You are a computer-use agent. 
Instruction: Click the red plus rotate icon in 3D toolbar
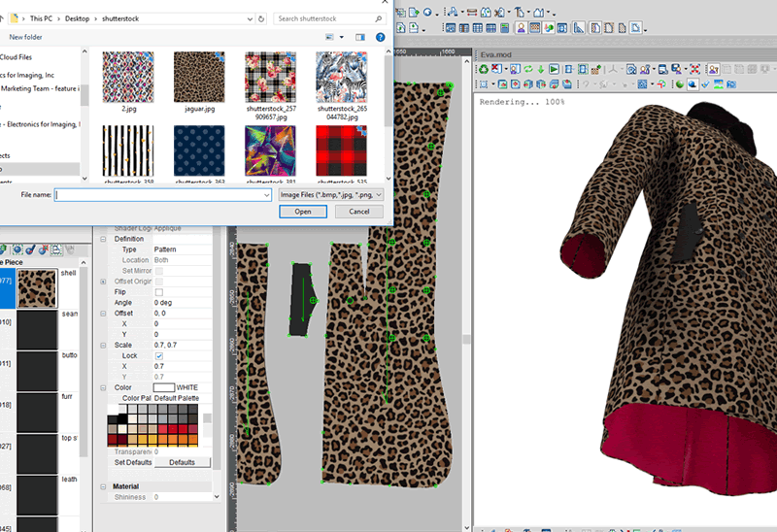(x=661, y=84)
